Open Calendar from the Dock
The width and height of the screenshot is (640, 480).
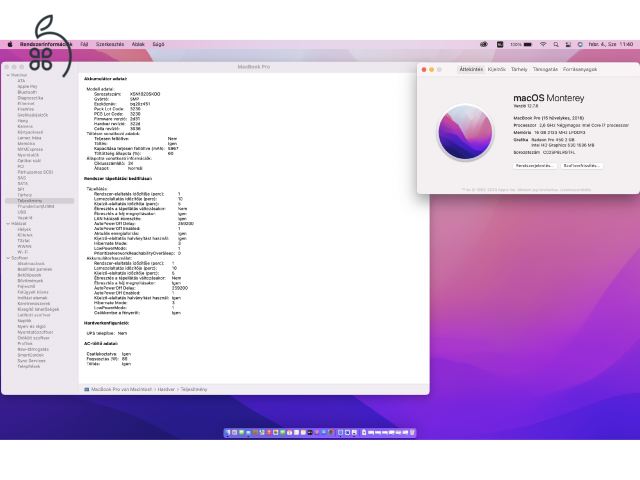tap(289, 432)
